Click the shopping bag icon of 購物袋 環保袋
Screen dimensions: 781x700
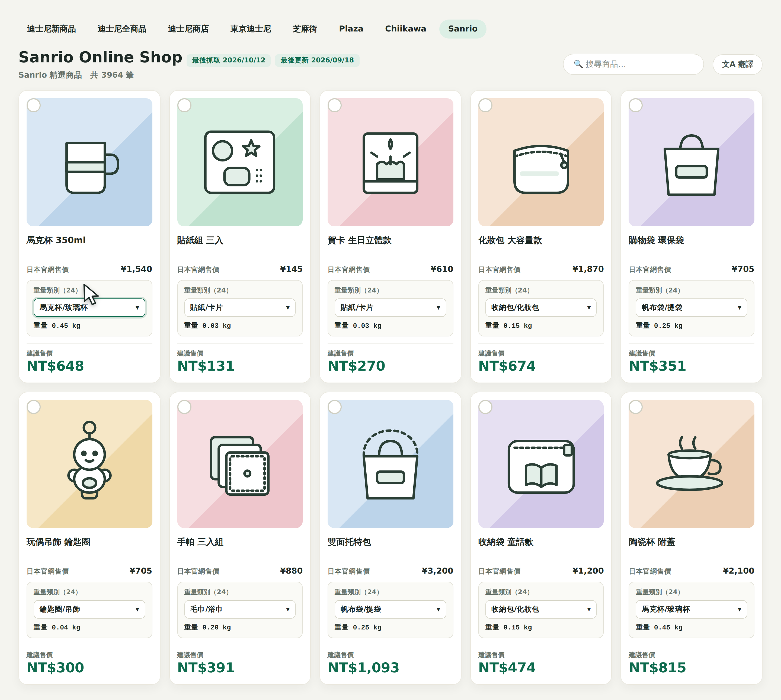(691, 162)
